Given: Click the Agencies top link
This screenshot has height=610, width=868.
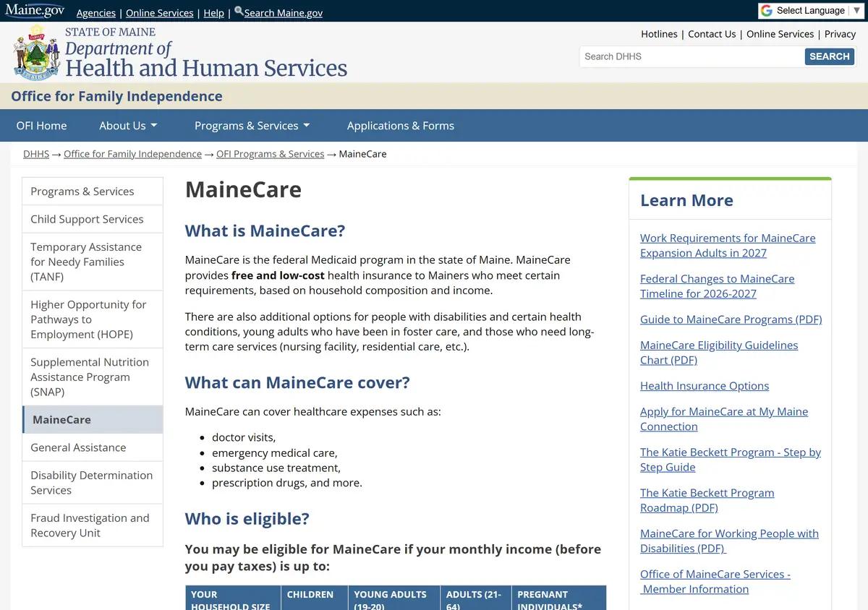Looking at the screenshot, I should click(95, 13).
